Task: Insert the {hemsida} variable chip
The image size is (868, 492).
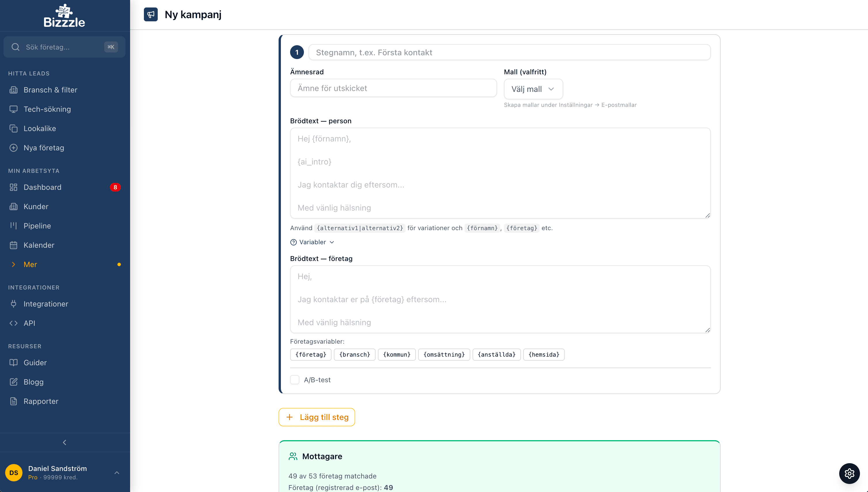Action: click(x=544, y=355)
